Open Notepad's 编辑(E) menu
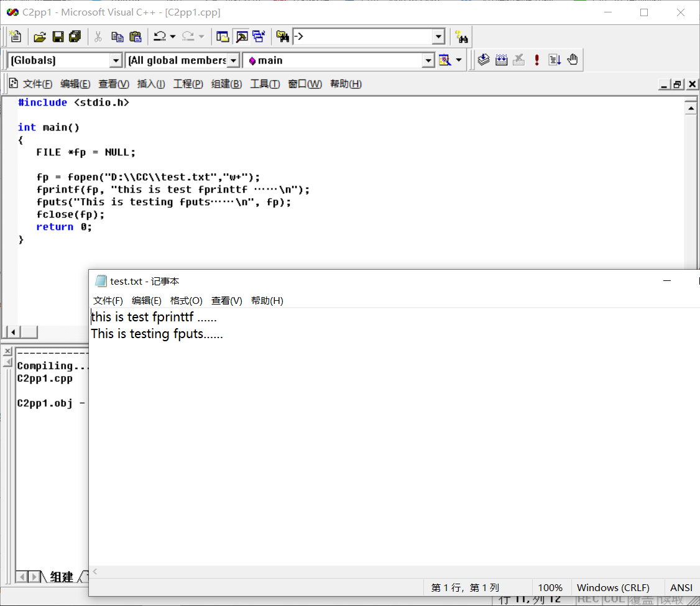The height and width of the screenshot is (606, 700). [147, 301]
